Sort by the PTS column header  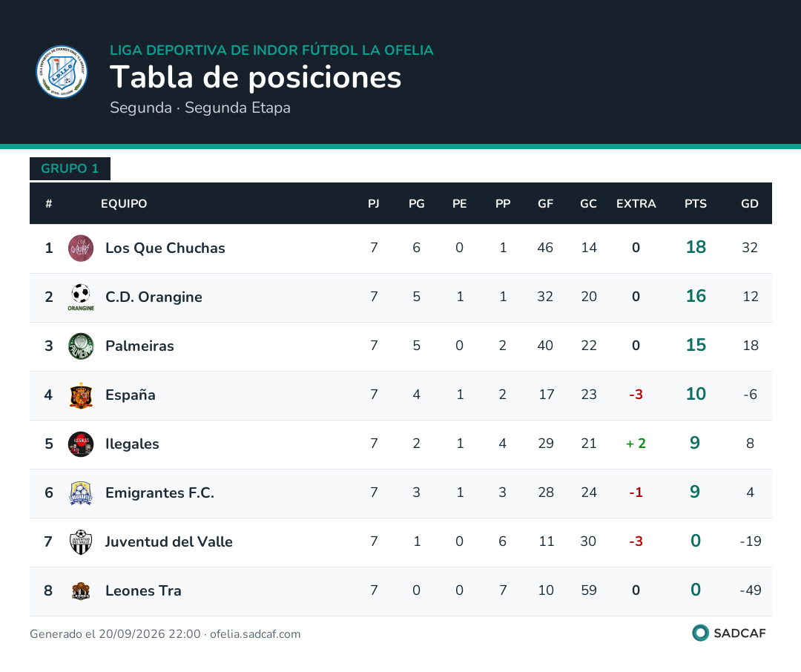(x=695, y=203)
